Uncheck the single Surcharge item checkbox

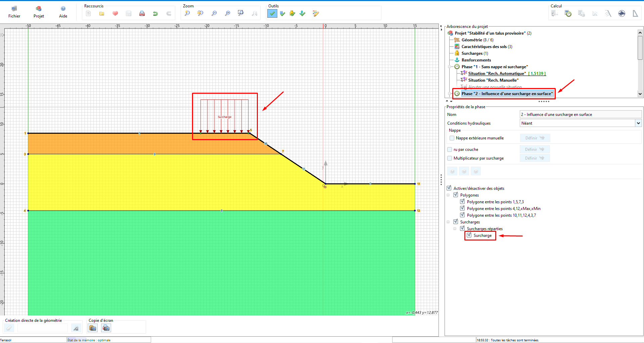[x=469, y=235]
